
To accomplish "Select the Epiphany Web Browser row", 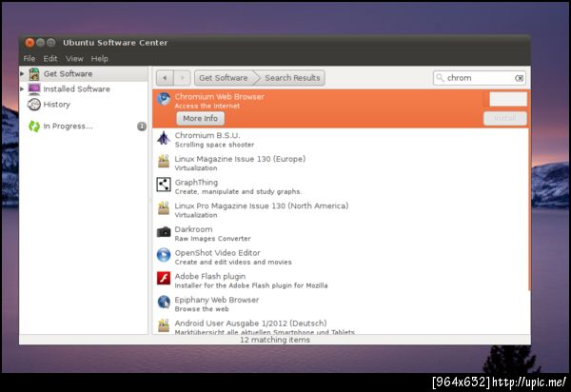I will pyautogui.click(x=340, y=304).
